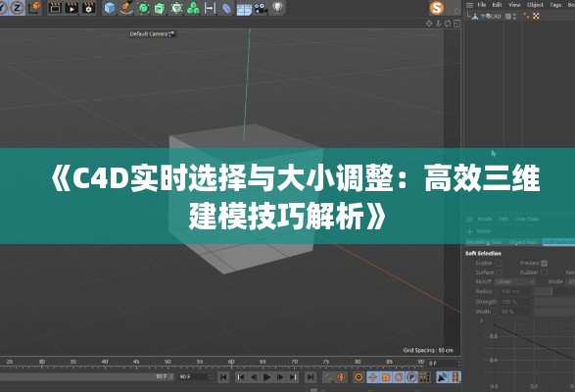
Task: Toggle Scale keyframe recording
Action: tap(386, 377)
